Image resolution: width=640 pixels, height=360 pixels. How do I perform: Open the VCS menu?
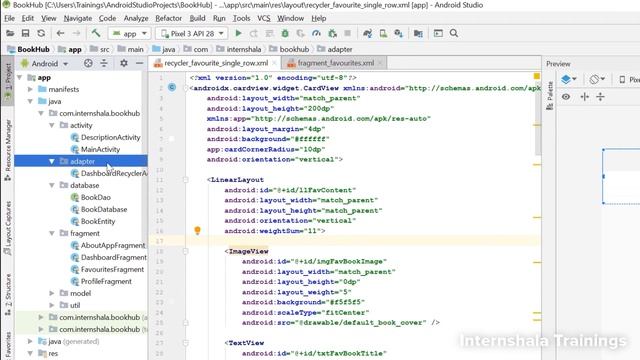[x=264, y=18]
